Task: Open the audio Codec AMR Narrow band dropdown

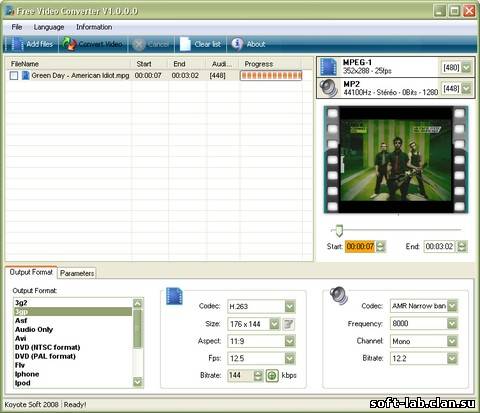Action: point(452,306)
